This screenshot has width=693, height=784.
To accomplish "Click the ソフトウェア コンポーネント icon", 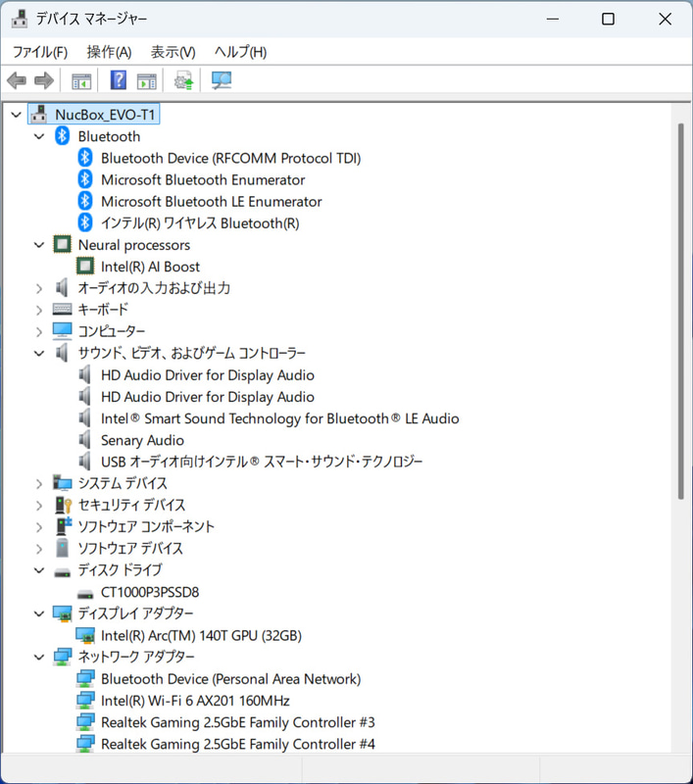I will 64,526.
